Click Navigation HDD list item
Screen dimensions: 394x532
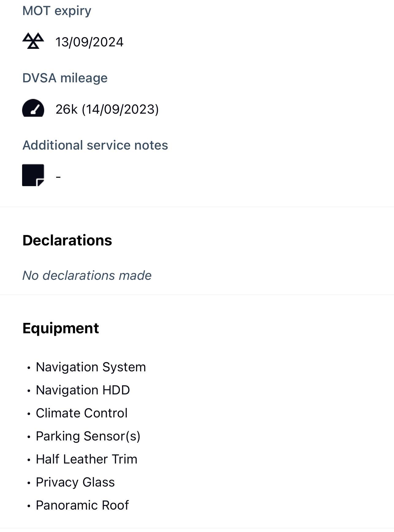(83, 390)
